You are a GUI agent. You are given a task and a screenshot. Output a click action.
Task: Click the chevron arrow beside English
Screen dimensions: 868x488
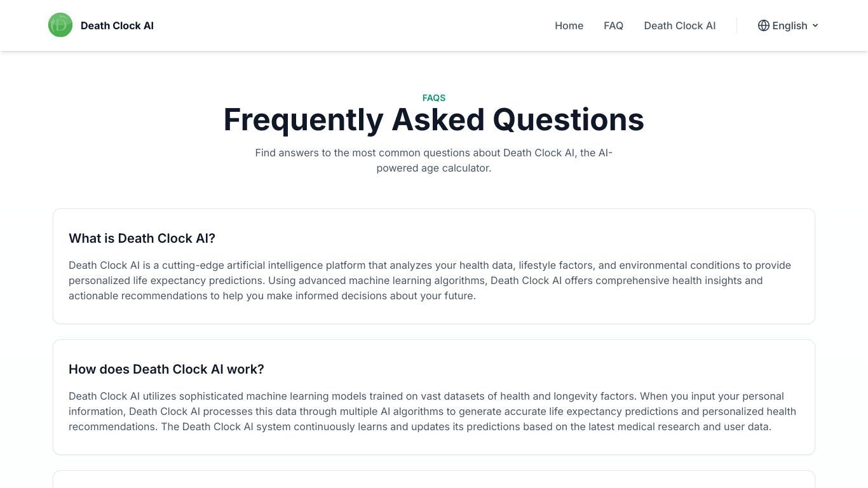(815, 25)
